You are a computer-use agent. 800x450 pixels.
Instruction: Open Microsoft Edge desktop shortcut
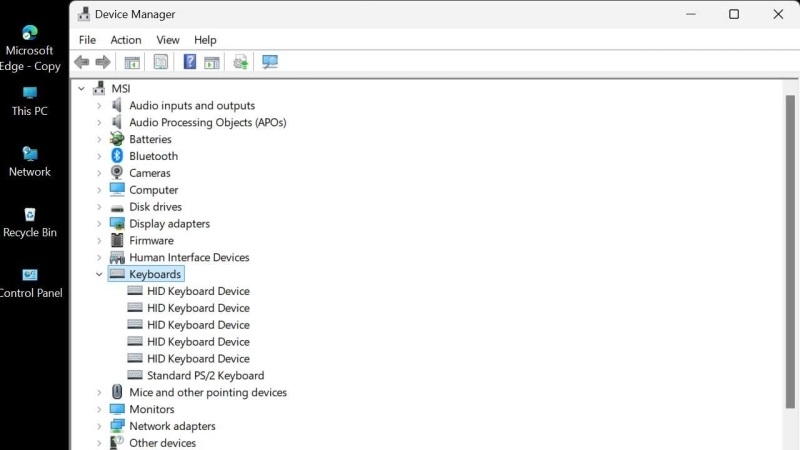(x=30, y=34)
